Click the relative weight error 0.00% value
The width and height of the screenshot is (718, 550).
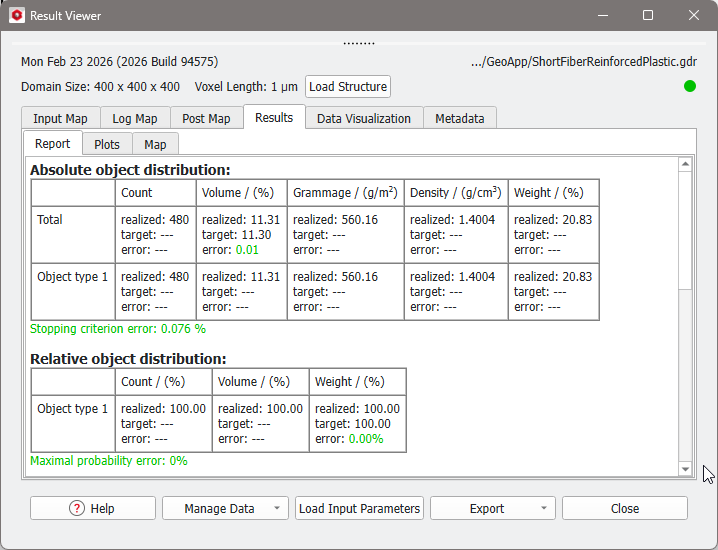(366, 439)
